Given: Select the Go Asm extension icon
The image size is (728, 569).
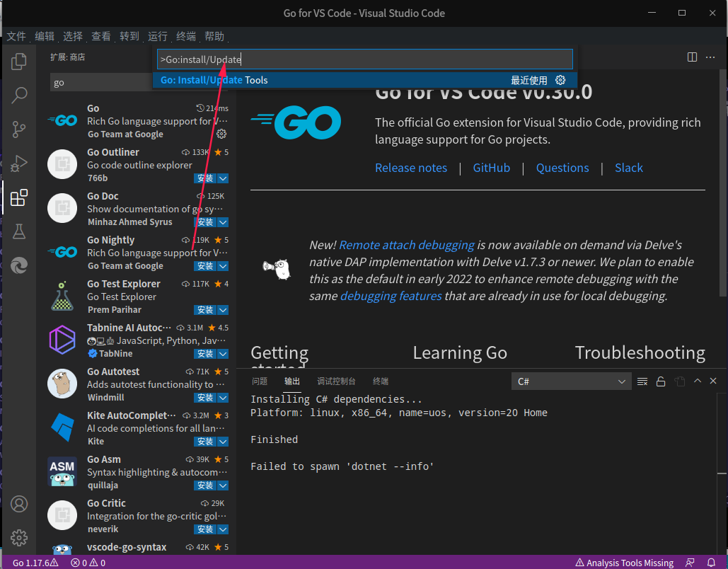Looking at the screenshot, I should (62, 471).
